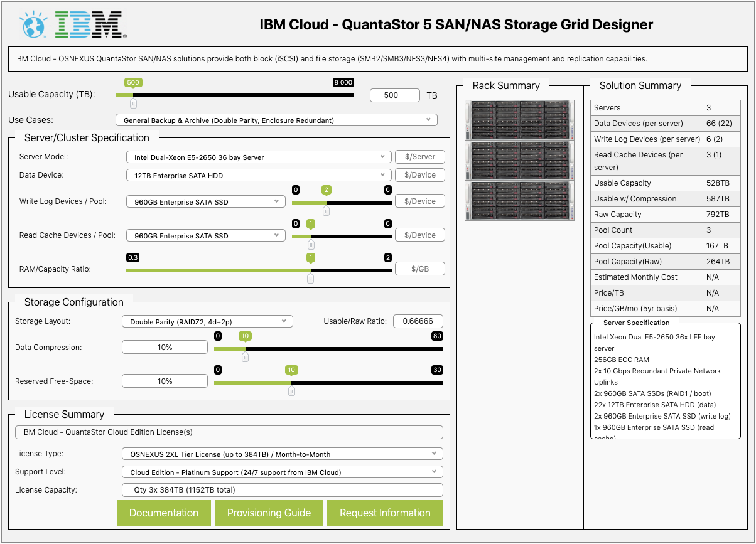The height and width of the screenshot is (544, 756).
Task: Click the $/Server price field
Action: tap(420, 157)
